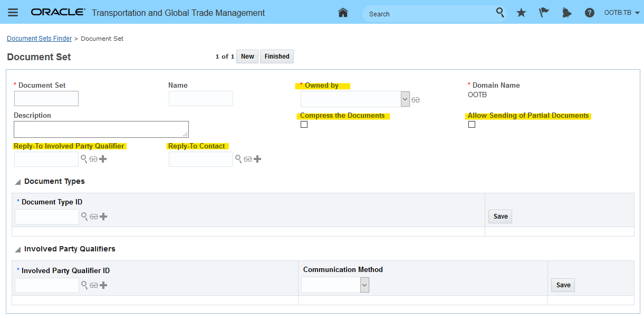The image size is (644, 319).
Task: Click the '1 of 1' record counter
Action: pos(225,57)
